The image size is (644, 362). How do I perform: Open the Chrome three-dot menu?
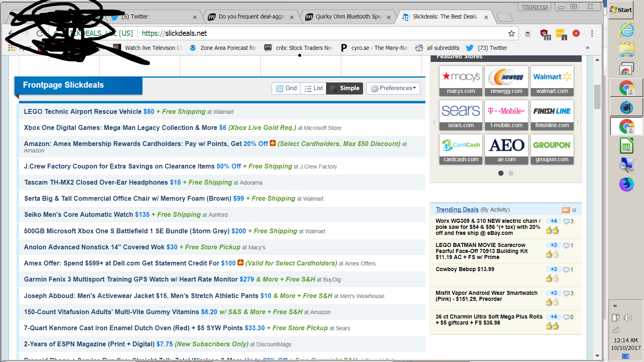[x=592, y=33]
